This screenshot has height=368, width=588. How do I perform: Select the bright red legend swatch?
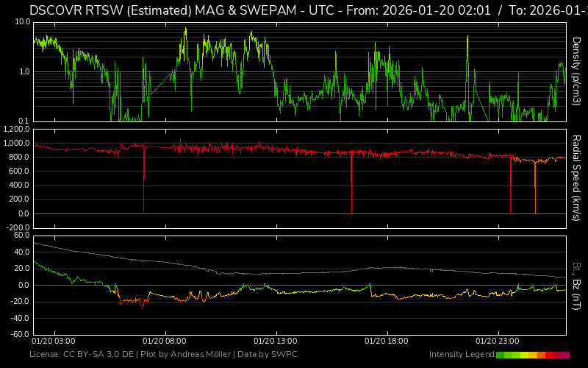550,355
